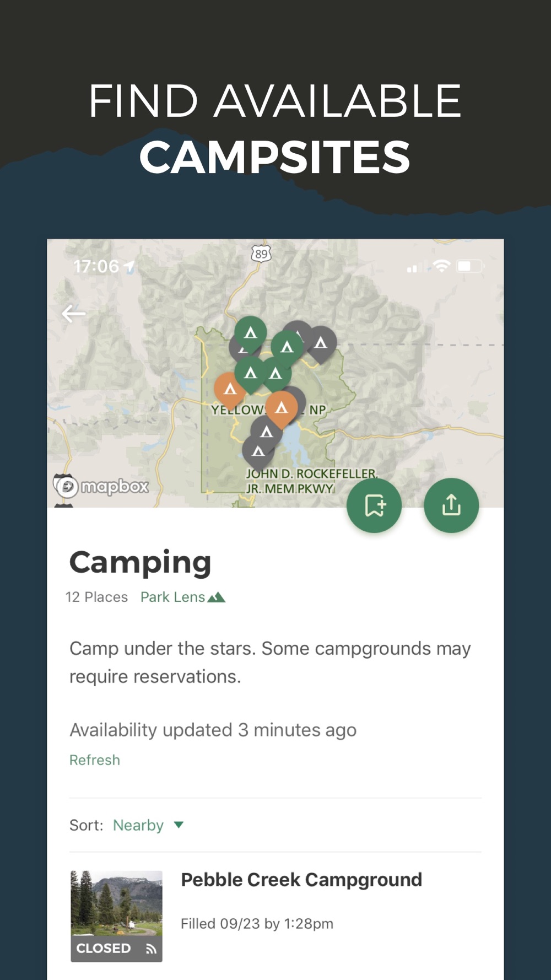
Task: Tap the Park Lens mountain icon
Action: pyautogui.click(x=217, y=597)
